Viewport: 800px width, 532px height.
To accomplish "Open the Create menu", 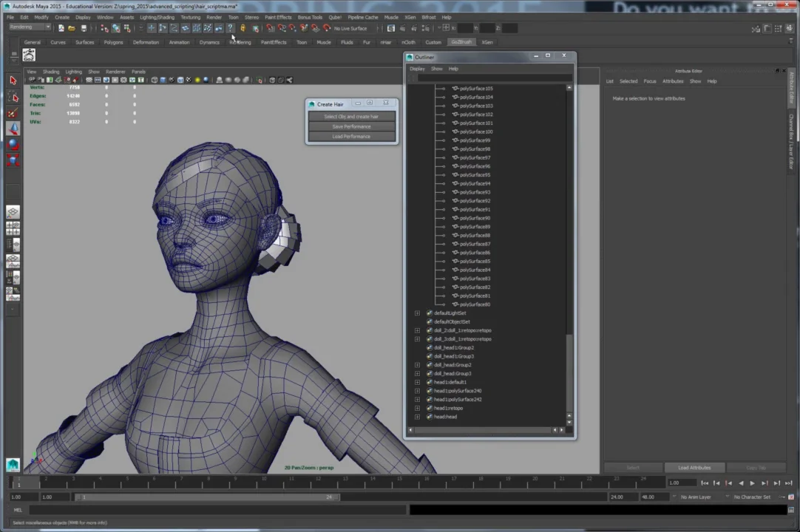I will pyautogui.click(x=61, y=17).
